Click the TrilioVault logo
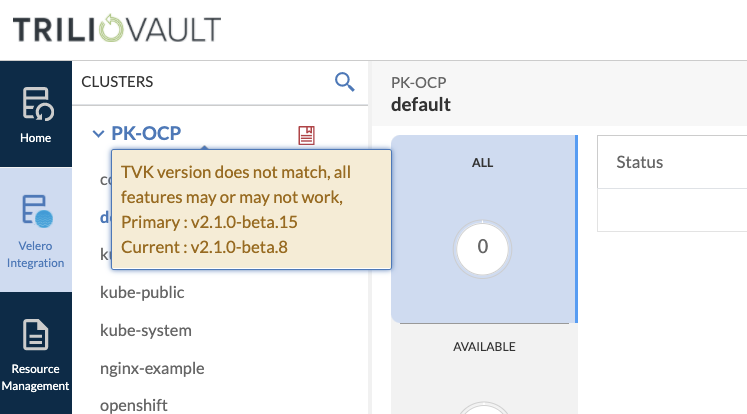 pos(117,29)
